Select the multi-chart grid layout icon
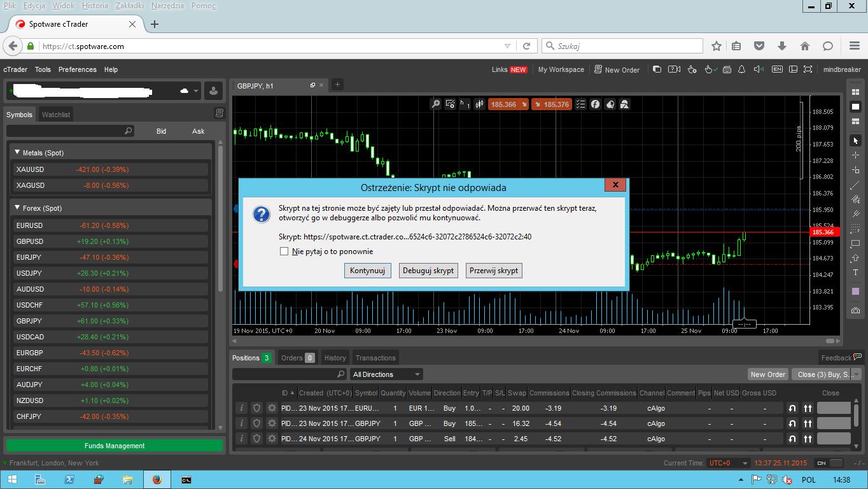Viewport: 868px width, 489px height. (855, 92)
